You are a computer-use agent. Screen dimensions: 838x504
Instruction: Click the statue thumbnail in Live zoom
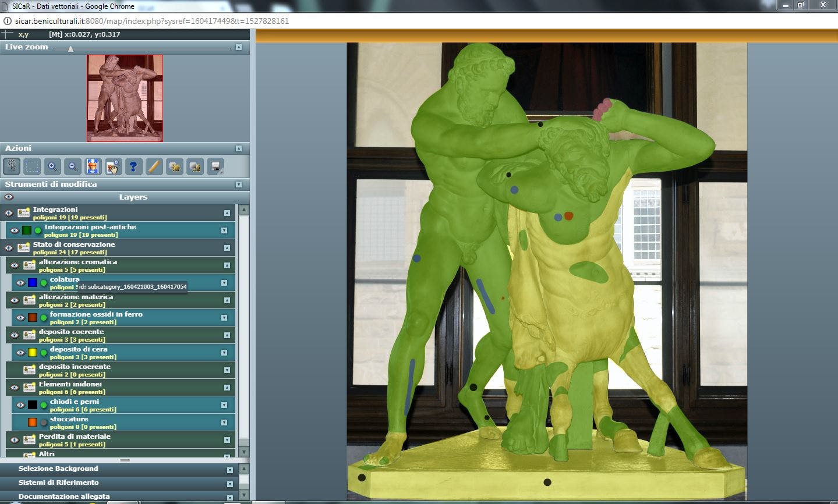[125, 98]
